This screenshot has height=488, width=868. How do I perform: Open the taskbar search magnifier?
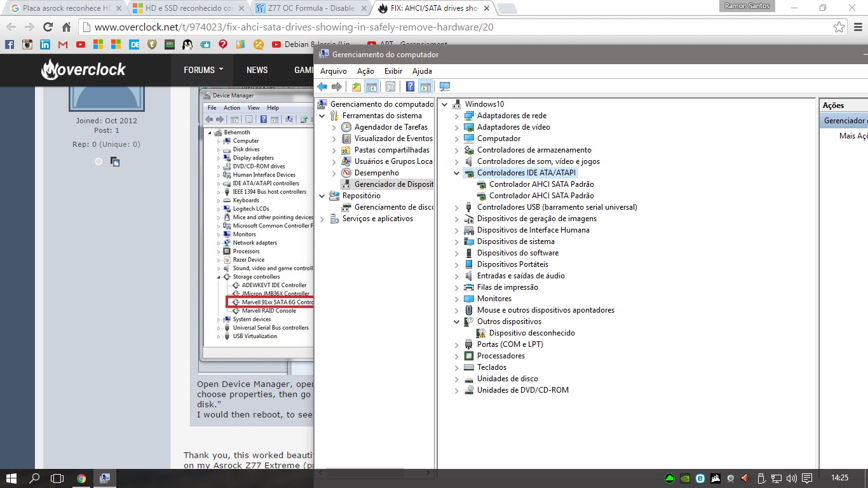(x=34, y=478)
